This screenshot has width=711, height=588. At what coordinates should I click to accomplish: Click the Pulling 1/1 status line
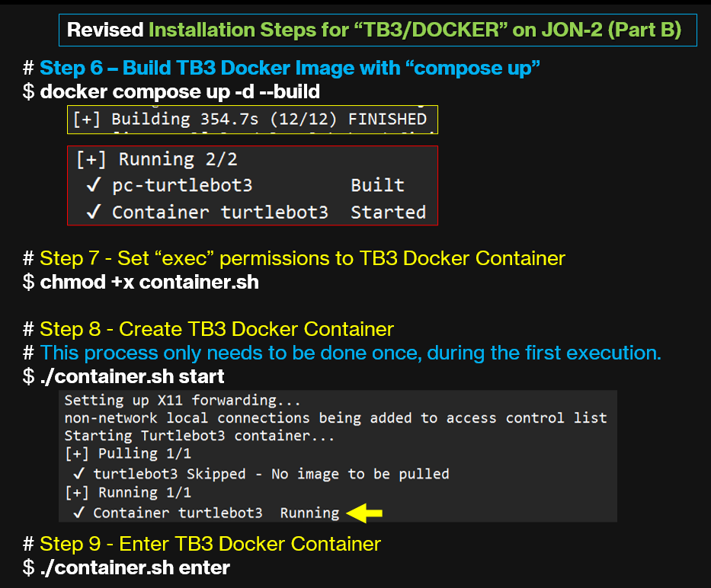tap(127, 455)
